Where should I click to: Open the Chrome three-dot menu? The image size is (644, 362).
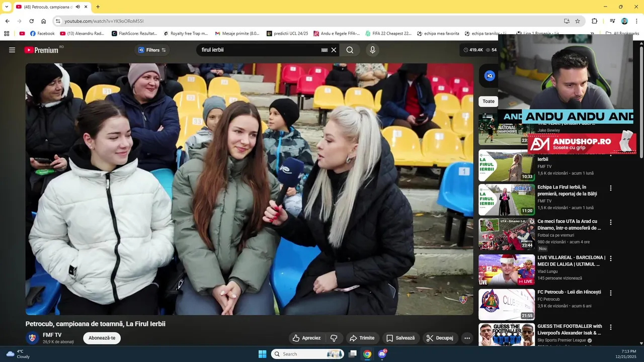(x=636, y=21)
